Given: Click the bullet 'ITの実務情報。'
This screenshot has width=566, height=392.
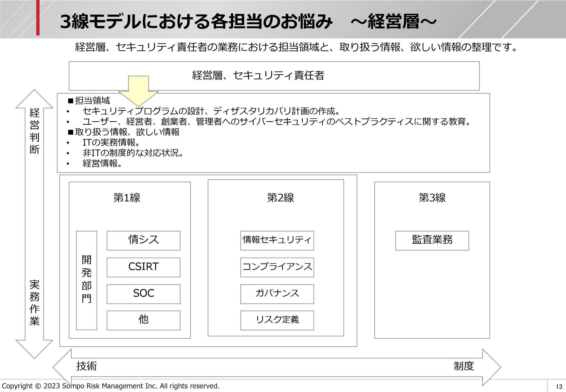Looking at the screenshot, I should tap(111, 142).
